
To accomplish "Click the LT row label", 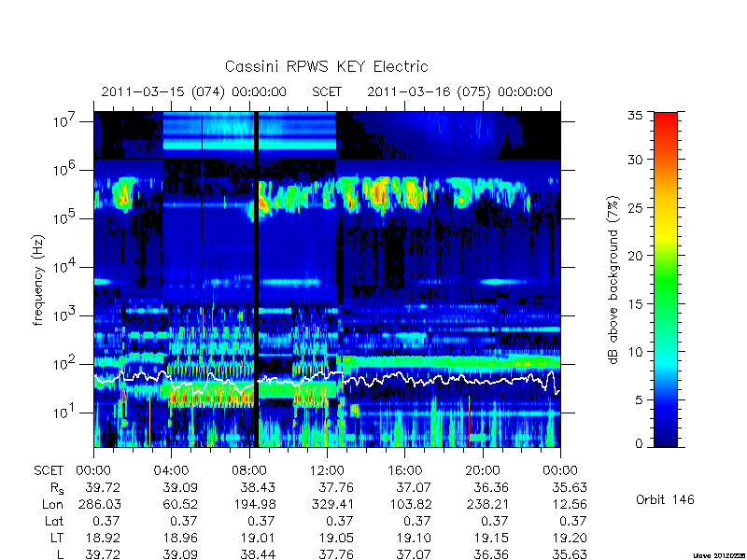I will click(x=57, y=538).
